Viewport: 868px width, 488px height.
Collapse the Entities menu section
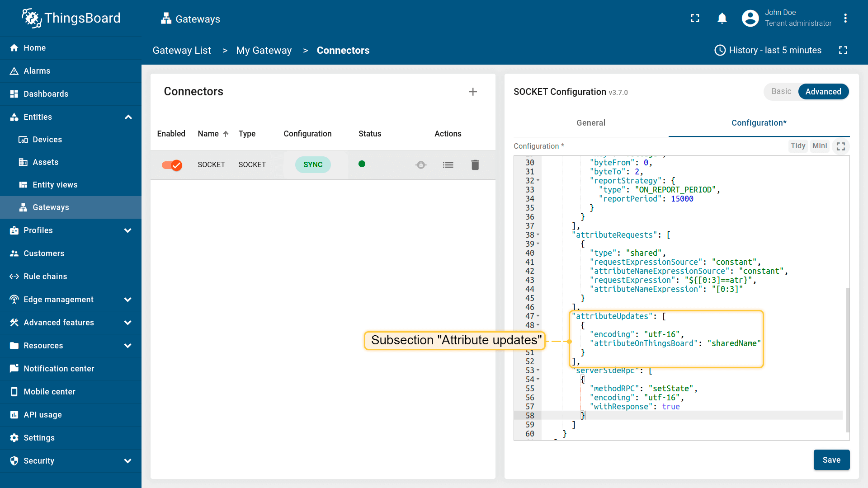coord(128,117)
